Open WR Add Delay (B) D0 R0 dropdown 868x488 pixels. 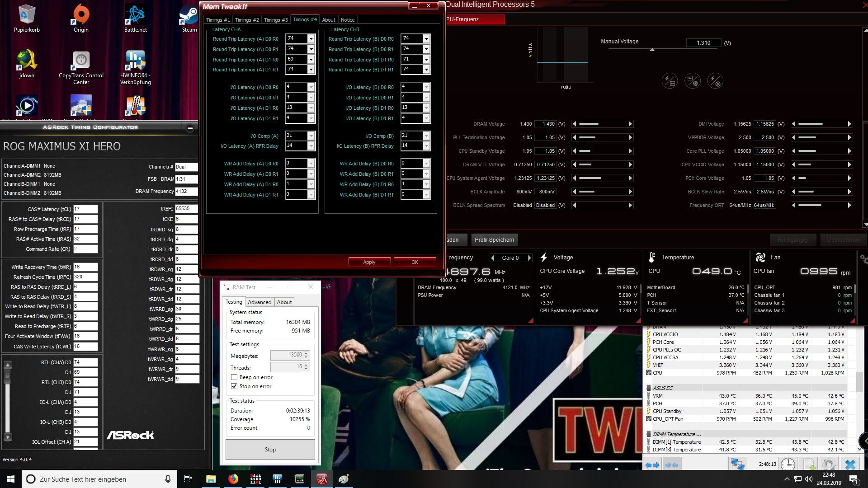pyautogui.click(x=426, y=163)
